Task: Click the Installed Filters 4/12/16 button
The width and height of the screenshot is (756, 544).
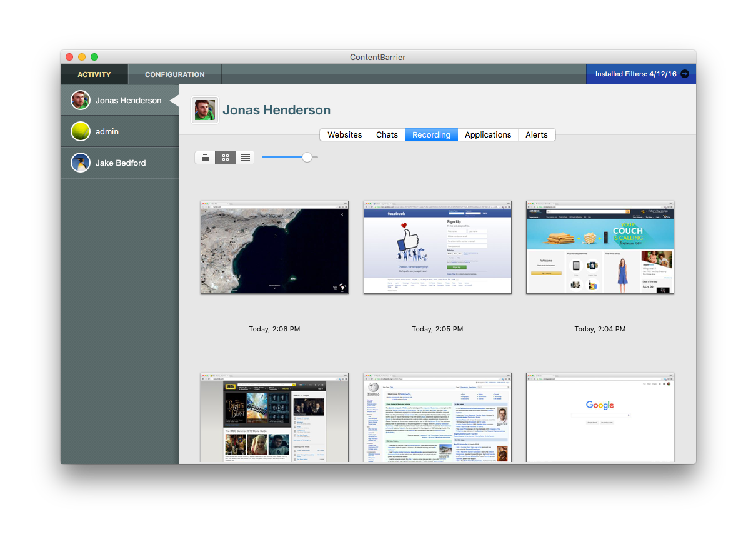Action: [635, 74]
